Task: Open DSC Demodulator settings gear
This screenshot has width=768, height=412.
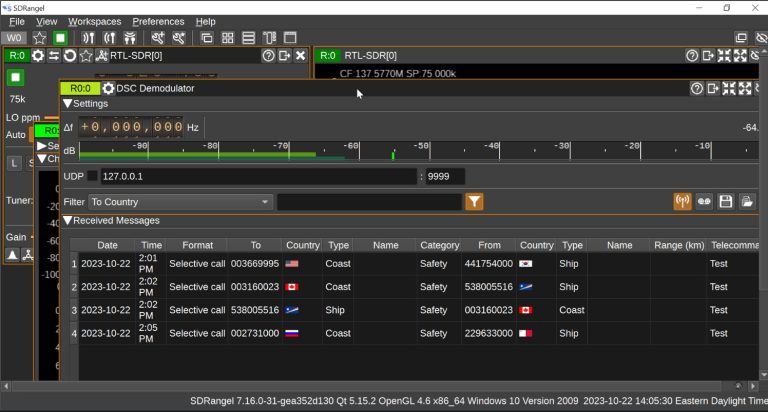Action: click(x=108, y=88)
